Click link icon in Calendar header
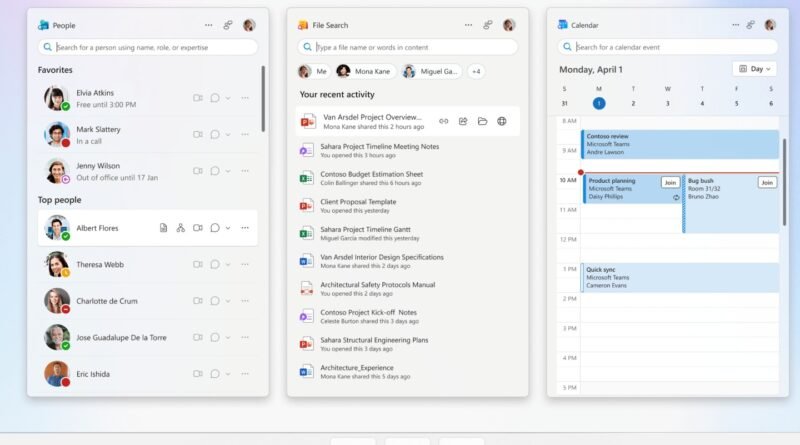Image resolution: width=800 pixels, height=445 pixels. pos(751,25)
